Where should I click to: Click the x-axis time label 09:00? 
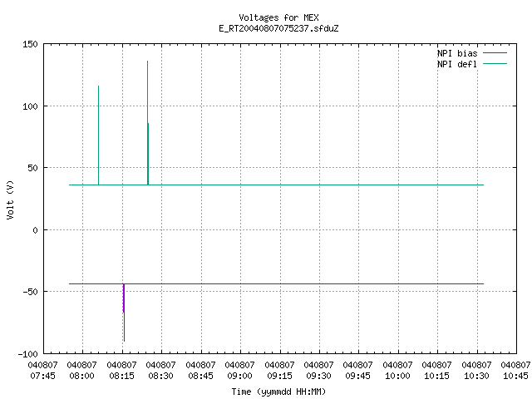[x=240, y=376]
